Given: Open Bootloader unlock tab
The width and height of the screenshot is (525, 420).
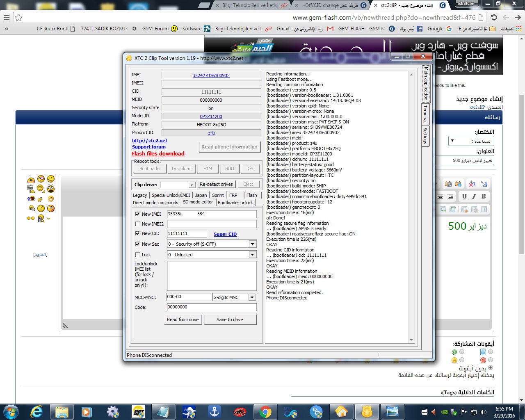Looking at the screenshot, I should [235, 203].
